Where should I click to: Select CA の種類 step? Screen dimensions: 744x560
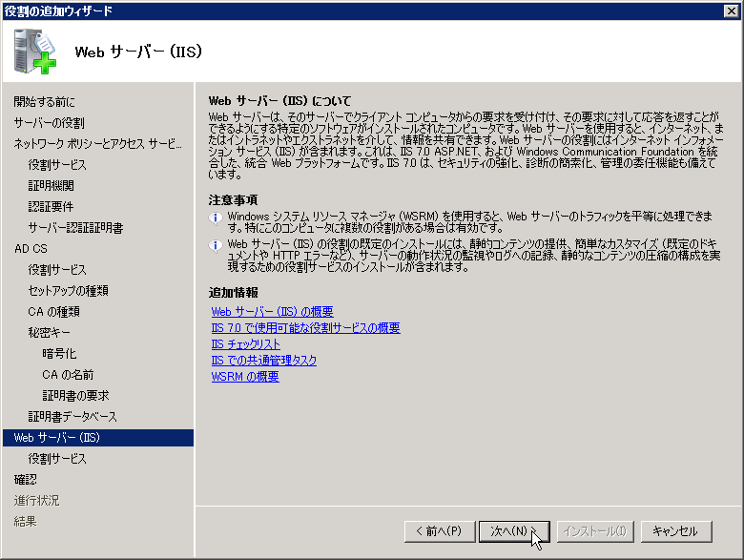(x=53, y=311)
